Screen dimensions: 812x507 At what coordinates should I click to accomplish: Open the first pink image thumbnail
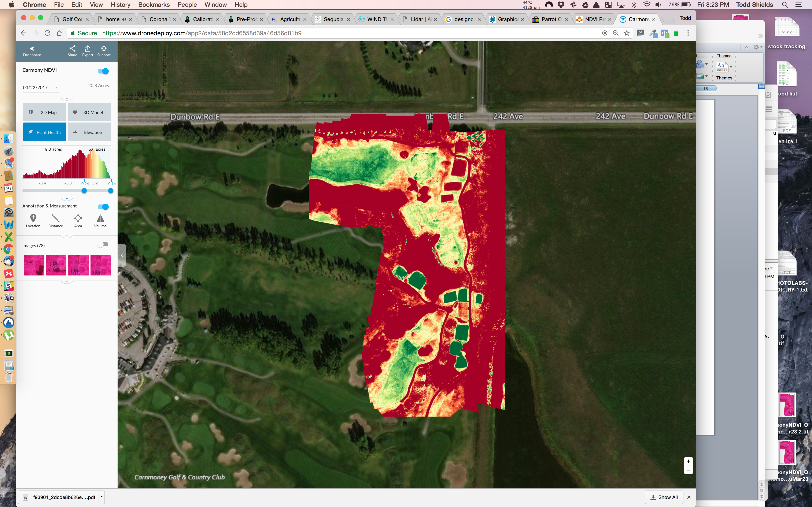[34, 265]
